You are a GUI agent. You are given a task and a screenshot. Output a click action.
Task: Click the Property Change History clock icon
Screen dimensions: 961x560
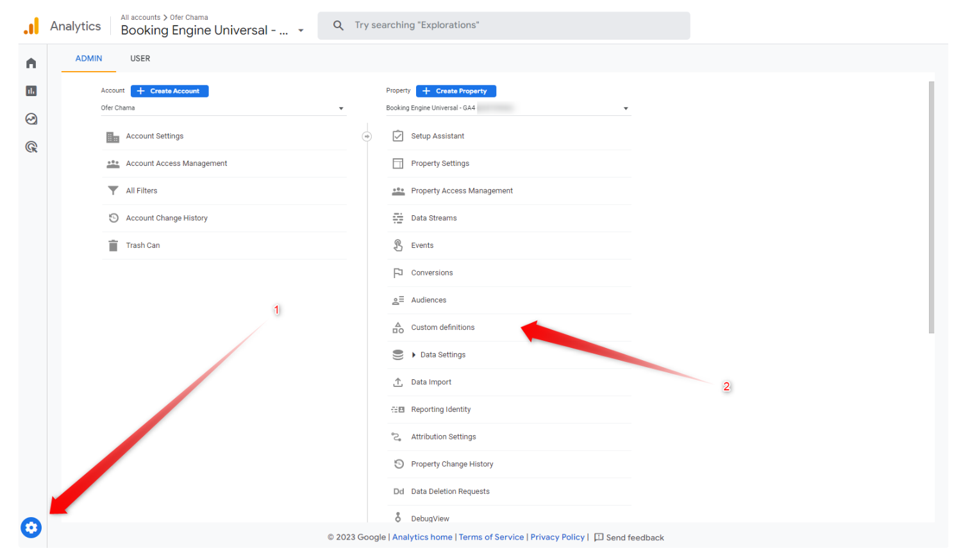point(399,464)
